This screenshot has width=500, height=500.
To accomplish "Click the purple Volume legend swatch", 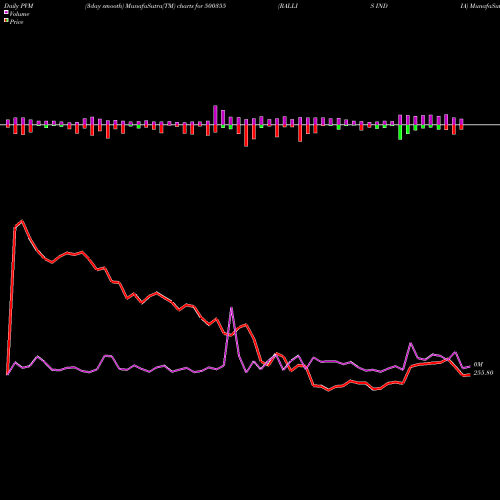I will (6, 12).
